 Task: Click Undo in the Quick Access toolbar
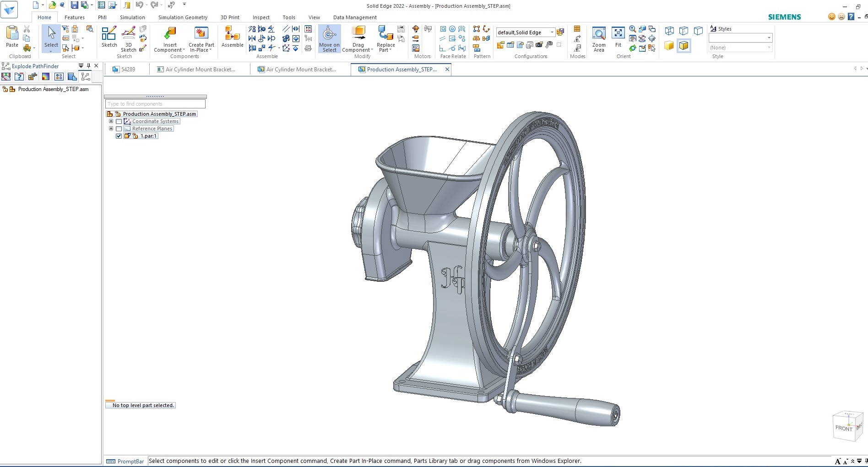[x=139, y=5]
